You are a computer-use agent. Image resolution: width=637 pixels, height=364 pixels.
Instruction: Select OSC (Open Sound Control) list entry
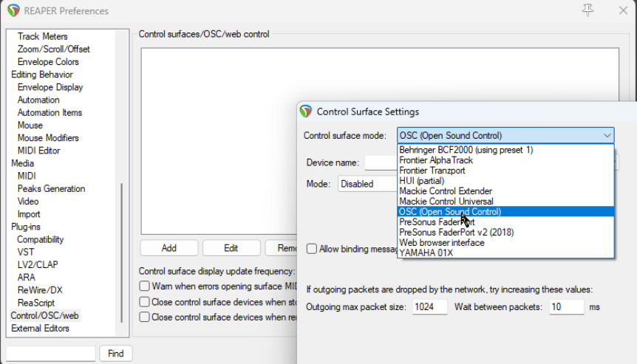(505, 212)
